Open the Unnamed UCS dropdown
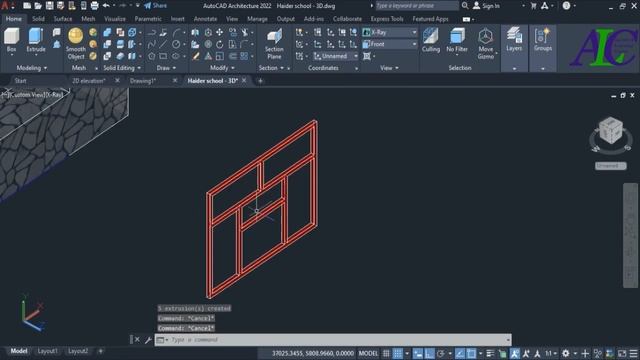Image resolution: width=640 pixels, height=360 pixels. click(x=336, y=56)
